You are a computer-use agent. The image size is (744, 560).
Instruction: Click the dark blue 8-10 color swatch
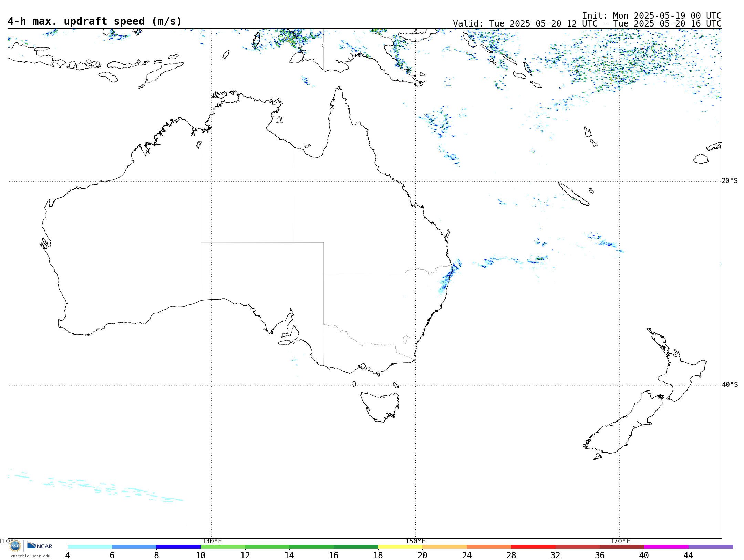click(x=178, y=547)
